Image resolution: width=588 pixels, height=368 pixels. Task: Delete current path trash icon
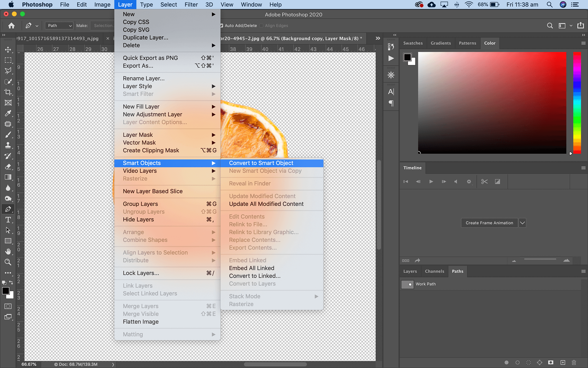[x=574, y=362]
